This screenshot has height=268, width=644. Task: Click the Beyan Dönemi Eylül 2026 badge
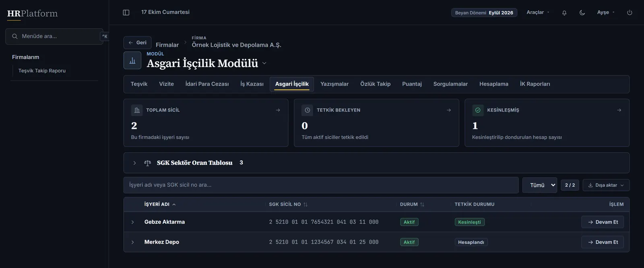pyautogui.click(x=484, y=13)
